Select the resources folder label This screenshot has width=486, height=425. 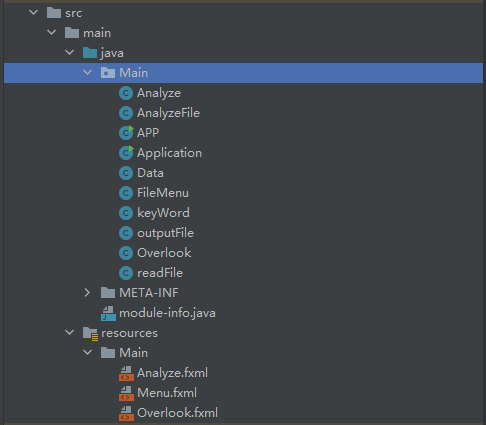pos(129,333)
